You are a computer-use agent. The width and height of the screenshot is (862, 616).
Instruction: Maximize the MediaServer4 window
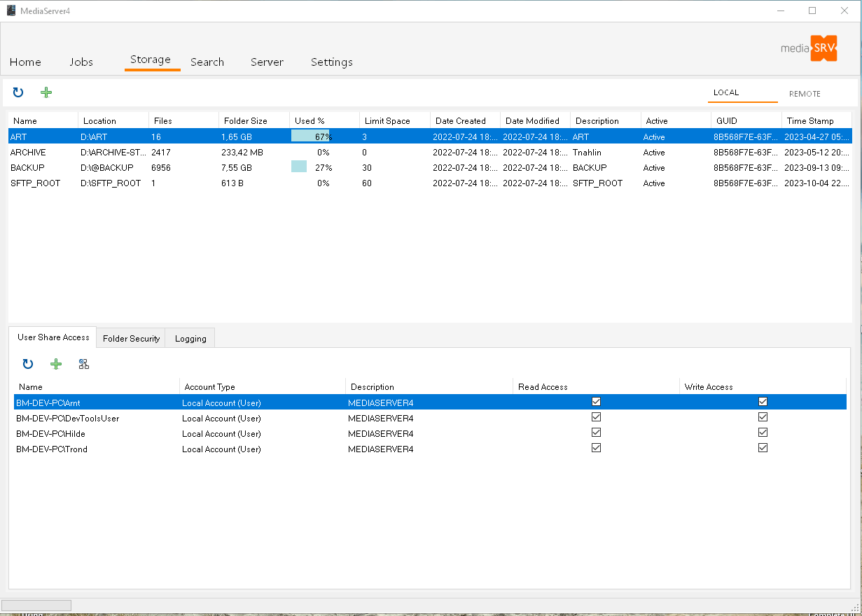tap(812, 10)
